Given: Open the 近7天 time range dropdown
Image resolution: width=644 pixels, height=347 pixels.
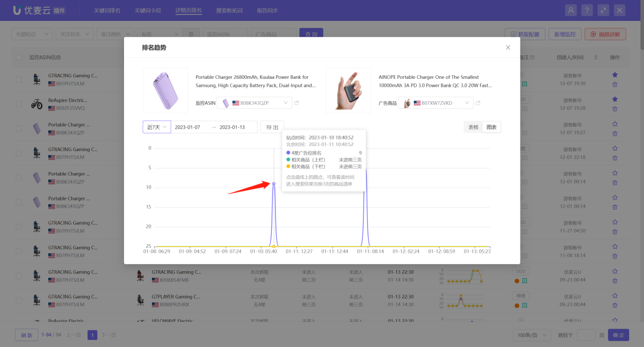Looking at the screenshot, I should coord(157,127).
